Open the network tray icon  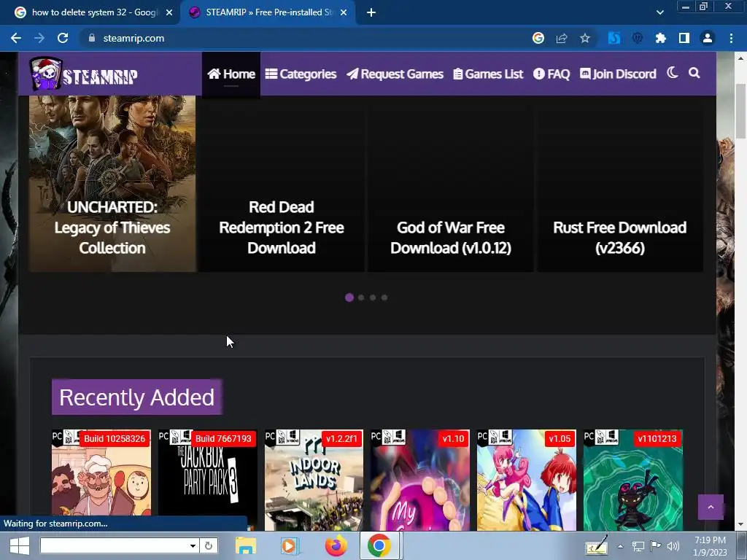pyautogui.click(x=638, y=546)
